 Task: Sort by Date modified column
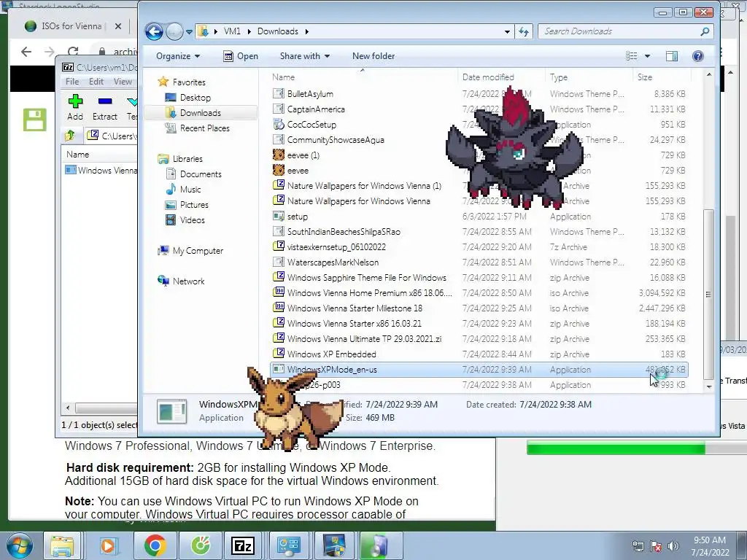coord(488,77)
